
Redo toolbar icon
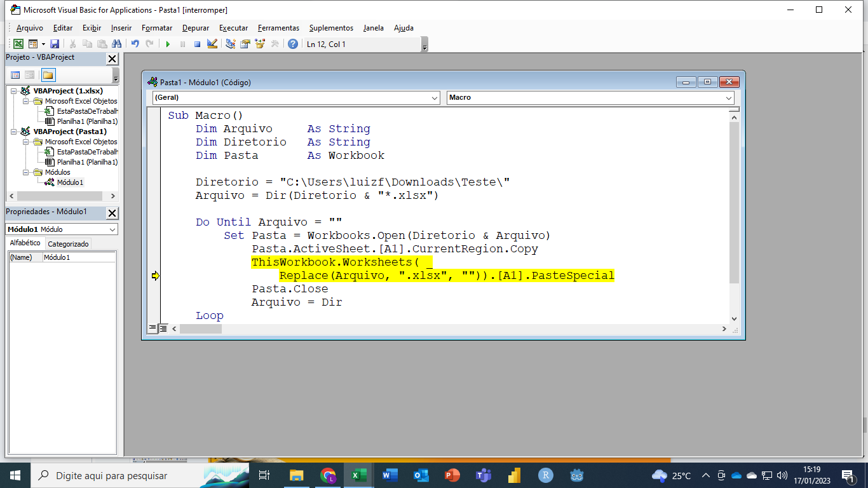click(149, 44)
